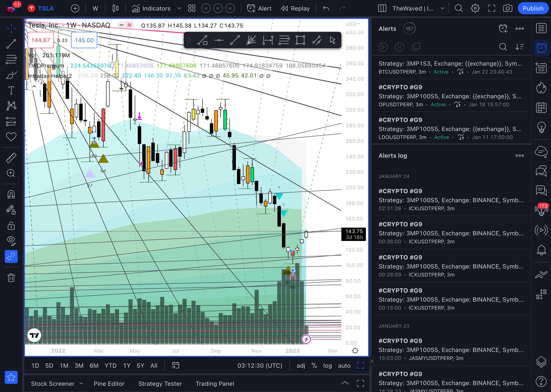The height and width of the screenshot is (392, 551).
Task: Remove drawings with the trash icon
Action: tap(11, 277)
